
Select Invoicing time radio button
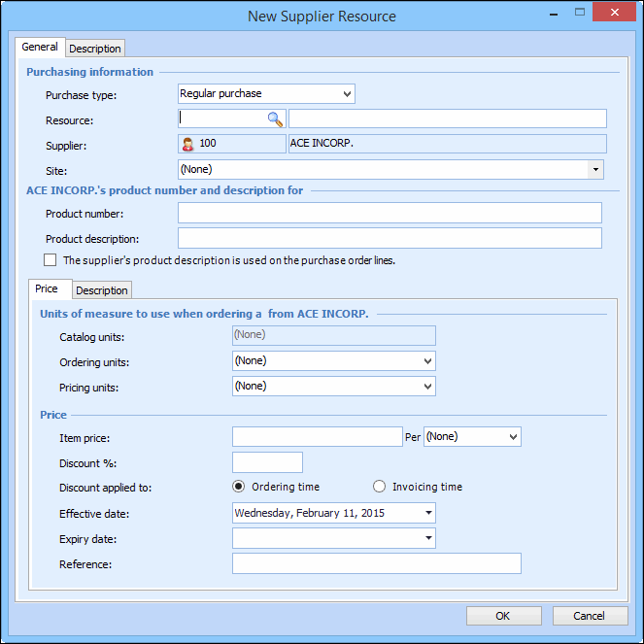[380, 487]
